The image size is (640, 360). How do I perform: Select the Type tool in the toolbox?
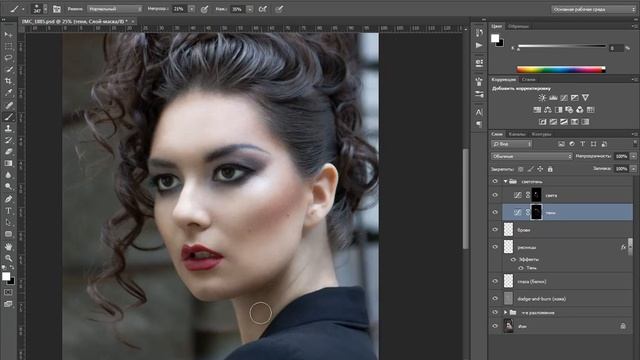(8, 211)
